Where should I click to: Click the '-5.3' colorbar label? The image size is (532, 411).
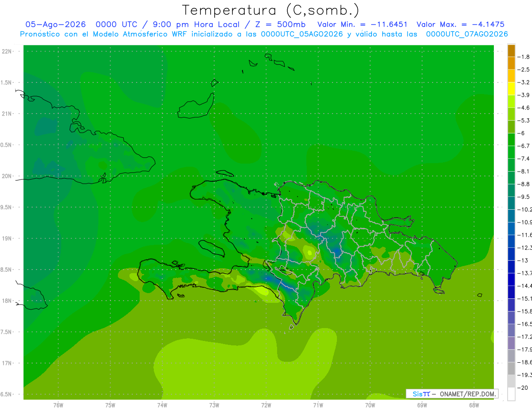[524, 121]
